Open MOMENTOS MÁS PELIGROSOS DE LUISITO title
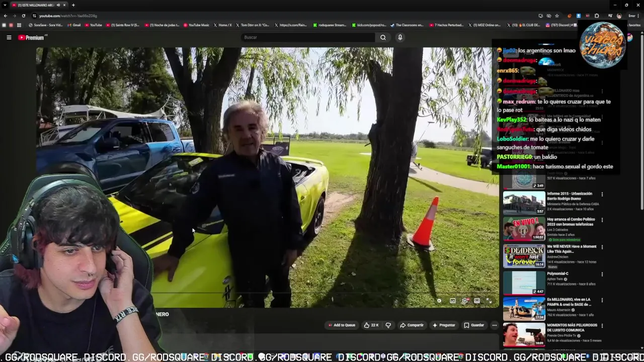 click(x=572, y=327)
